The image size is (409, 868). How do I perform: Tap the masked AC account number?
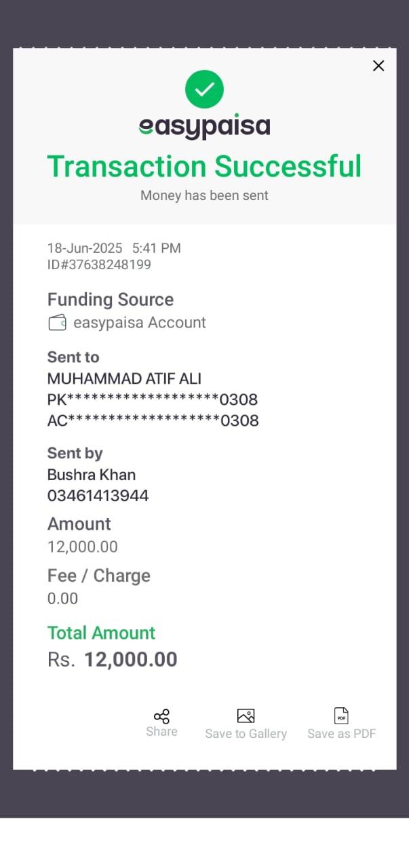[153, 420]
